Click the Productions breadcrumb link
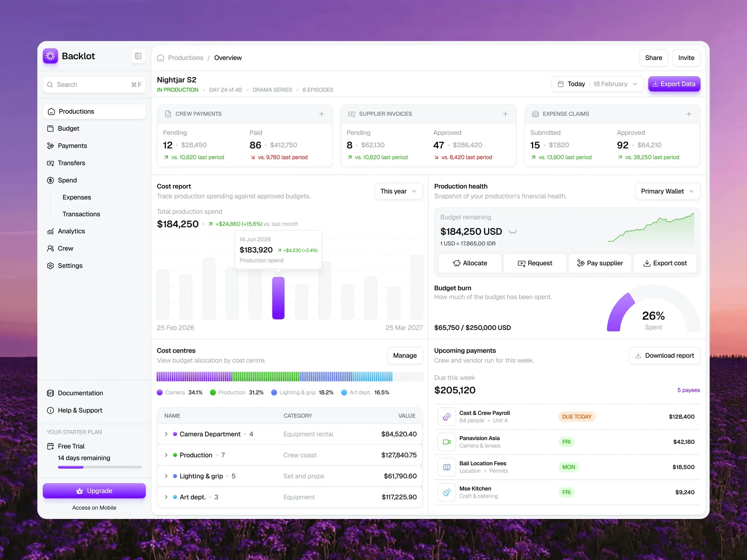747x560 pixels. click(x=186, y=58)
